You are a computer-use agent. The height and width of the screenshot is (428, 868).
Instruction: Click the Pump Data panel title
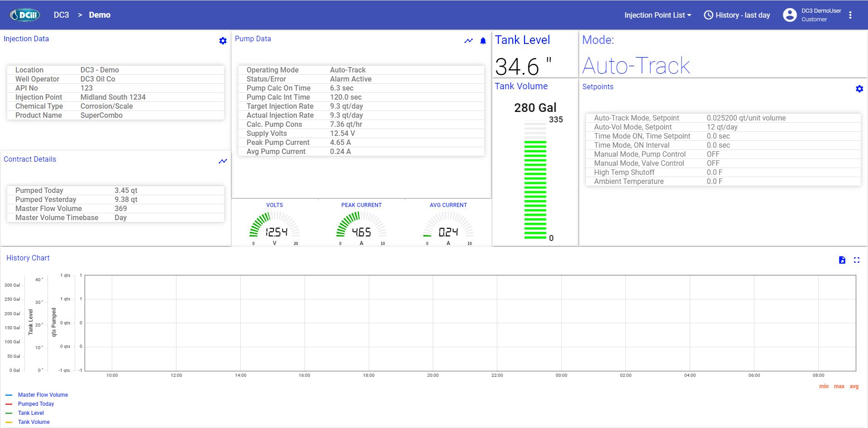point(253,39)
